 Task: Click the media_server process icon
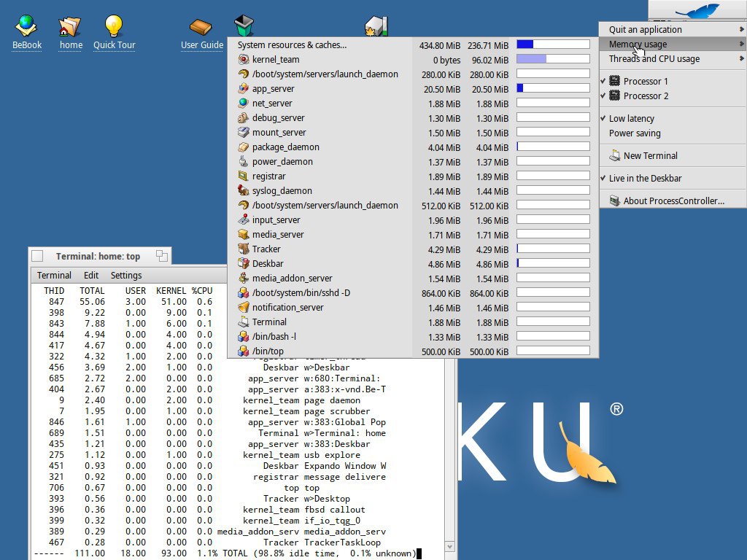tap(244, 234)
